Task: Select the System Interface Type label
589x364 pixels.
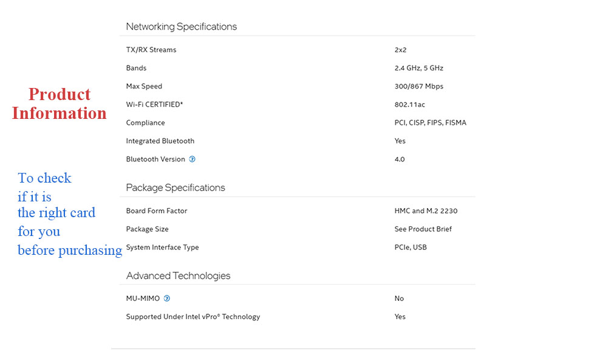Action: tap(162, 248)
